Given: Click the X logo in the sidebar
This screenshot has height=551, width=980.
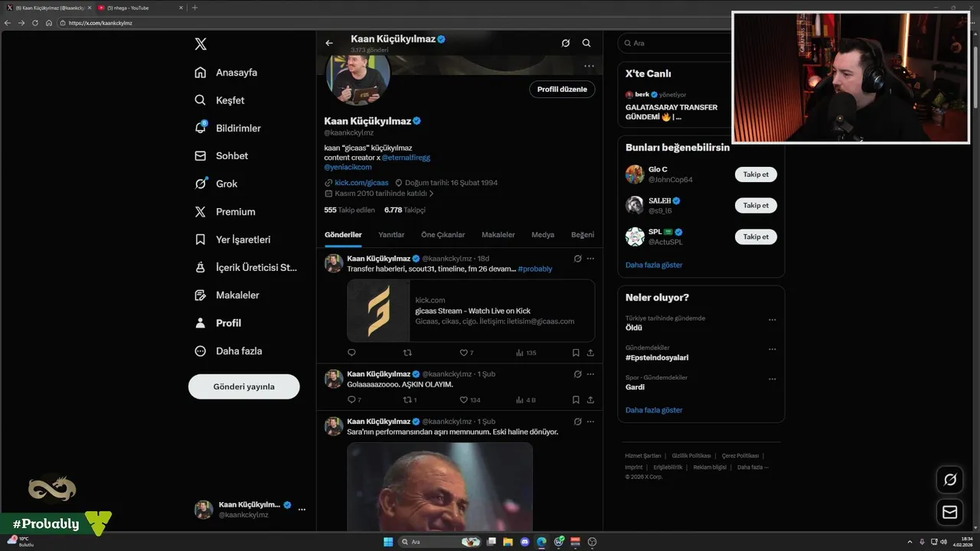Looking at the screenshot, I should coord(201,44).
